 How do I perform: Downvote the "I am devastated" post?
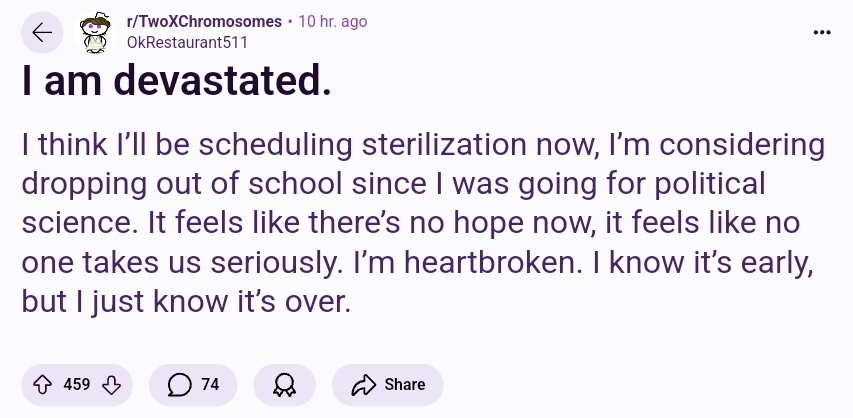pyautogui.click(x=112, y=384)
